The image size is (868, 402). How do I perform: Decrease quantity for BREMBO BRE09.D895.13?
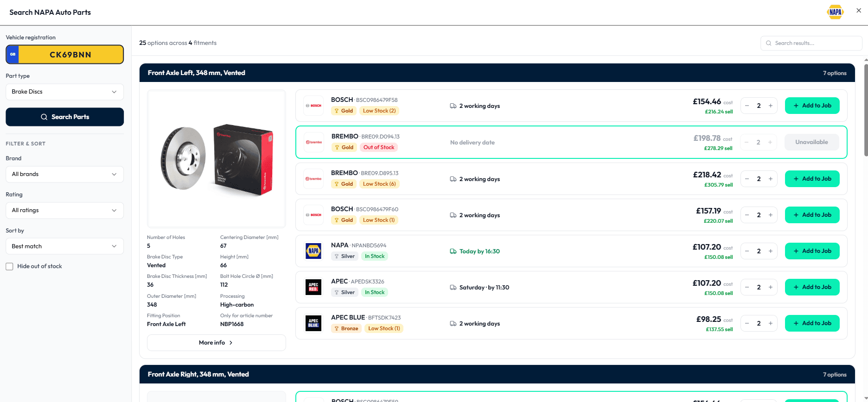747,179
